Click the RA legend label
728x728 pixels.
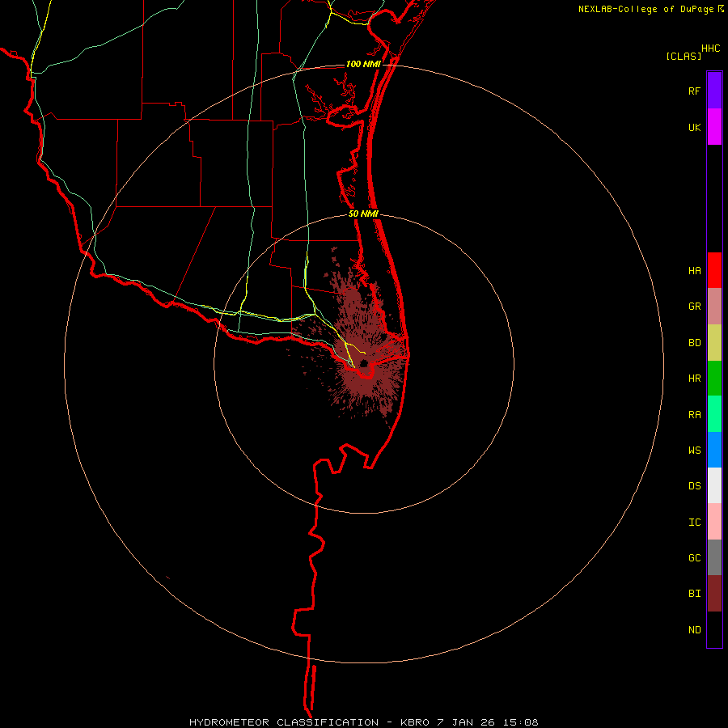(x=694, y=415)
